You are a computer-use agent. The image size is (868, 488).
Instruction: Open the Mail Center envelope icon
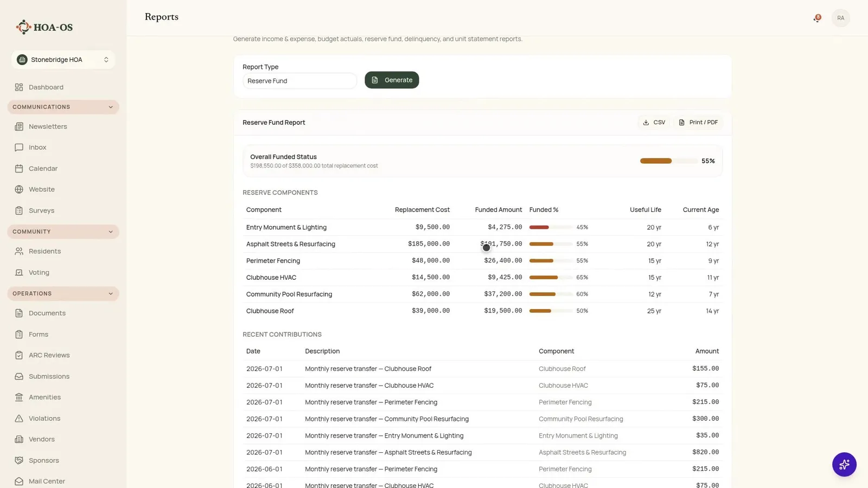pyautogui.click(x=19, y=481)
